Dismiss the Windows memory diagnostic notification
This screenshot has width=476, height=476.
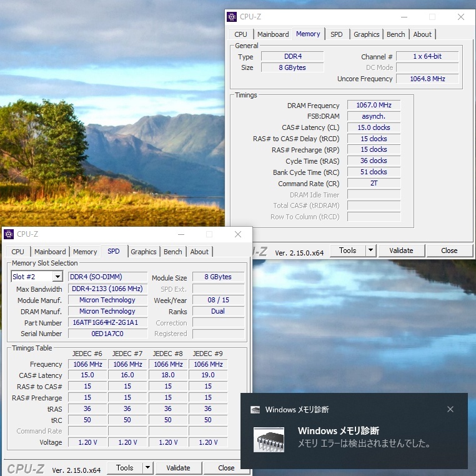click(450, 410)
